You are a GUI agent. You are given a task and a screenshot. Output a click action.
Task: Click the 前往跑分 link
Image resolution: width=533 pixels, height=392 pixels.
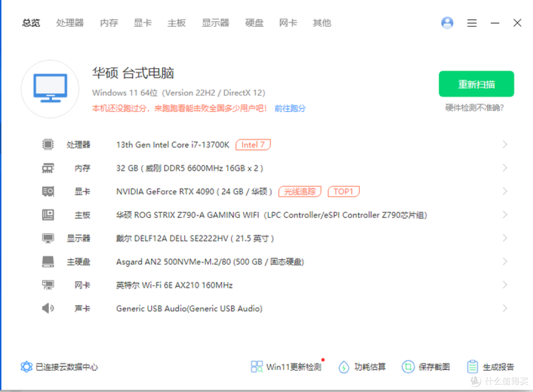point(290,109)
